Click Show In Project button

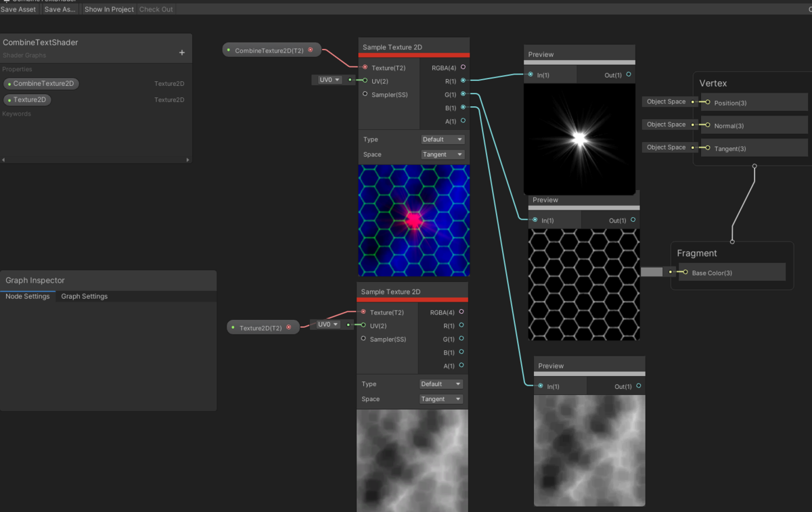tap(109, 9)
